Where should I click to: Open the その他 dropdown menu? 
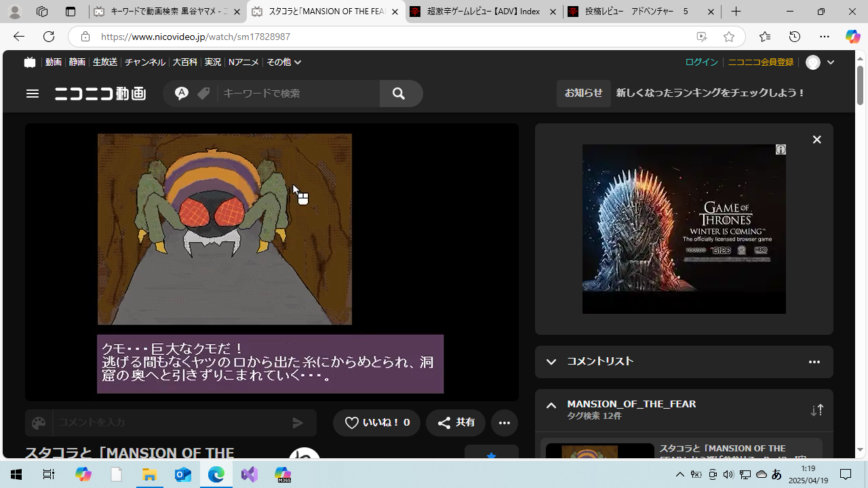[283, 62]
